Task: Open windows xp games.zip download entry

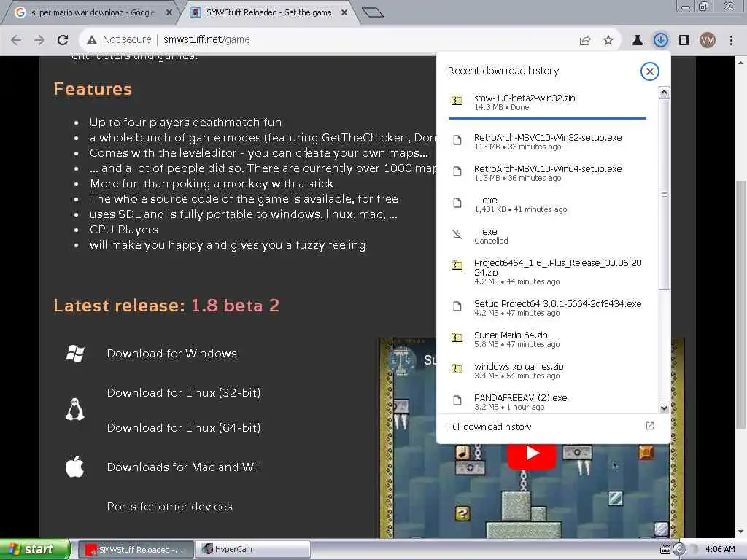Action: [x=547, y=370]
